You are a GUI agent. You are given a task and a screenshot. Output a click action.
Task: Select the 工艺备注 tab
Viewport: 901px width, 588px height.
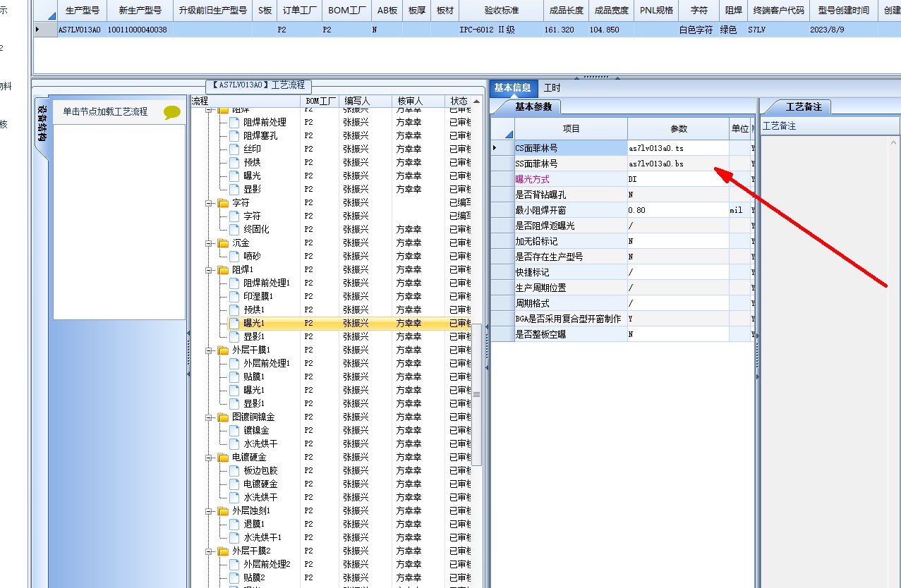(804, 106)
